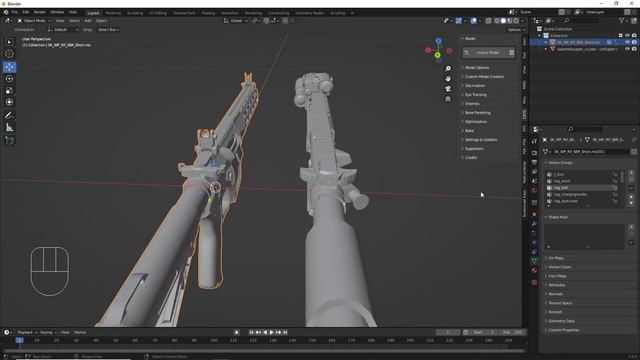The height and width of the screenshot is (360, 640).
Task: Click the Blender logo menu icon
Action: [6, 13]
